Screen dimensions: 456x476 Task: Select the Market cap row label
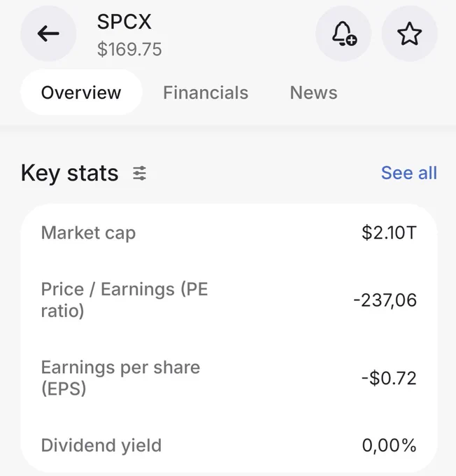88,233
